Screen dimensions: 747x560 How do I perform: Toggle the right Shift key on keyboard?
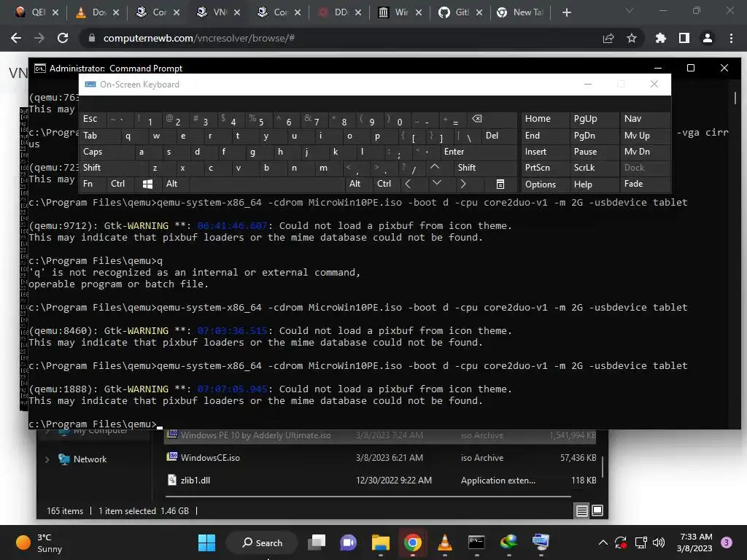[485, 168]
